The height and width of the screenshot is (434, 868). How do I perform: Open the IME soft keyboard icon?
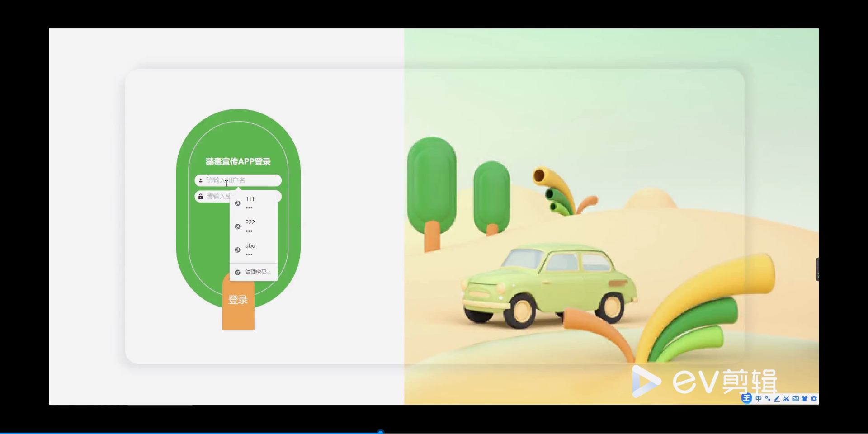pos(796,399)
